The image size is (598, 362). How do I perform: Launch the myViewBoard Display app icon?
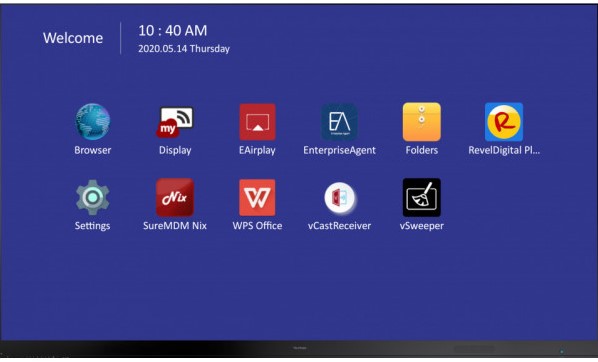(175, 122)
